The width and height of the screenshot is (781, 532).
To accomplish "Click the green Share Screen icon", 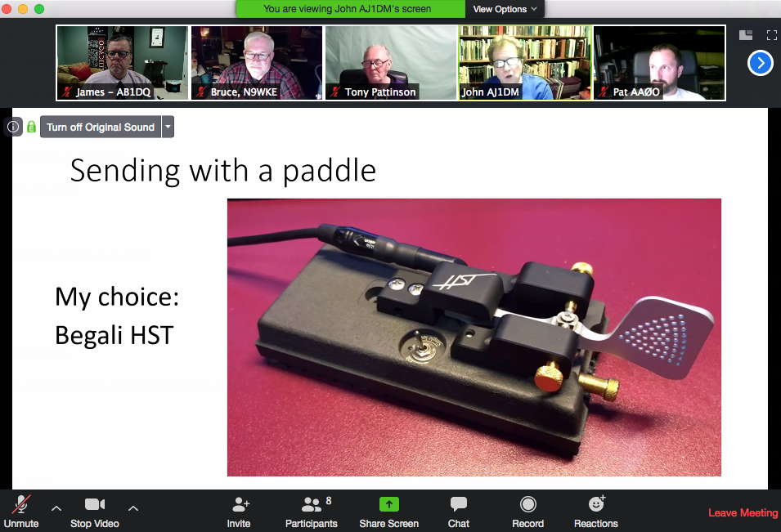I will 388,505.
